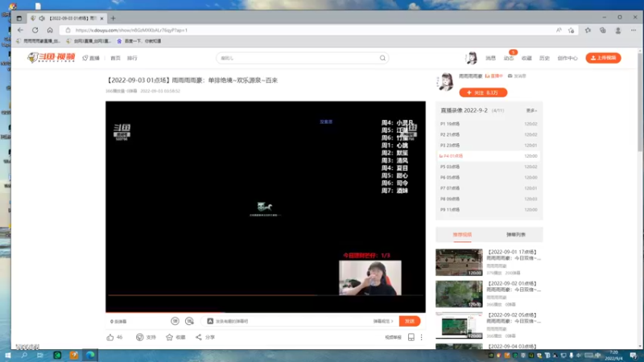Open the Edge tab actions menu icon
Viewport: 644px width, 362px height.
(19, 18)
